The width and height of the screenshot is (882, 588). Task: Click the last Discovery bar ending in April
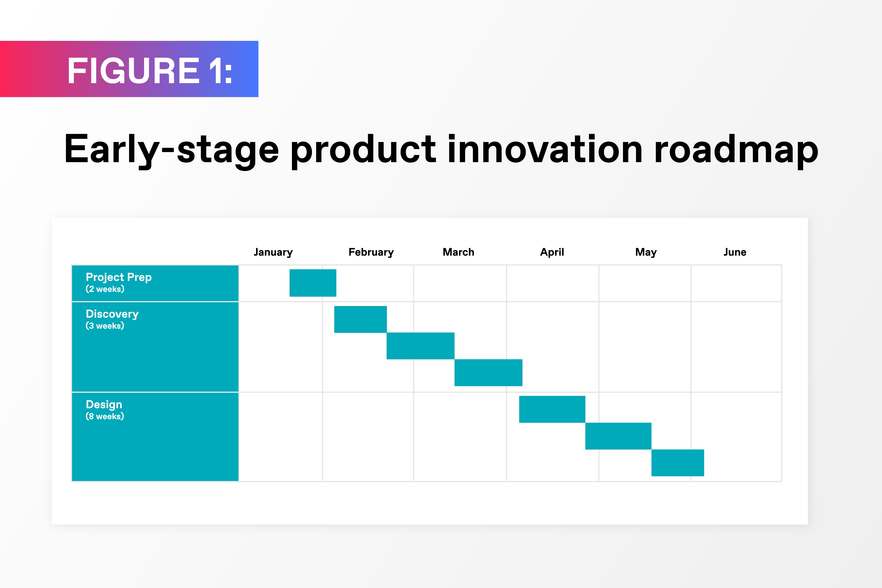coord(488,372)
